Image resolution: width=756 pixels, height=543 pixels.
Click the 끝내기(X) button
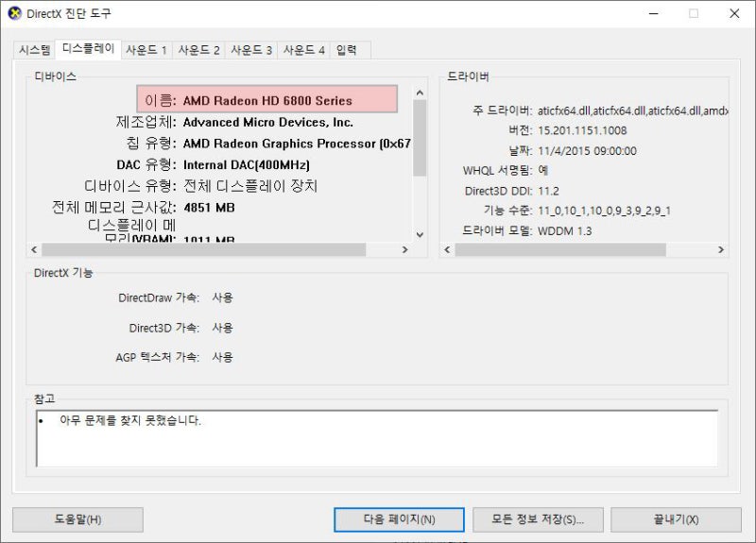click(x=676, y=519)
